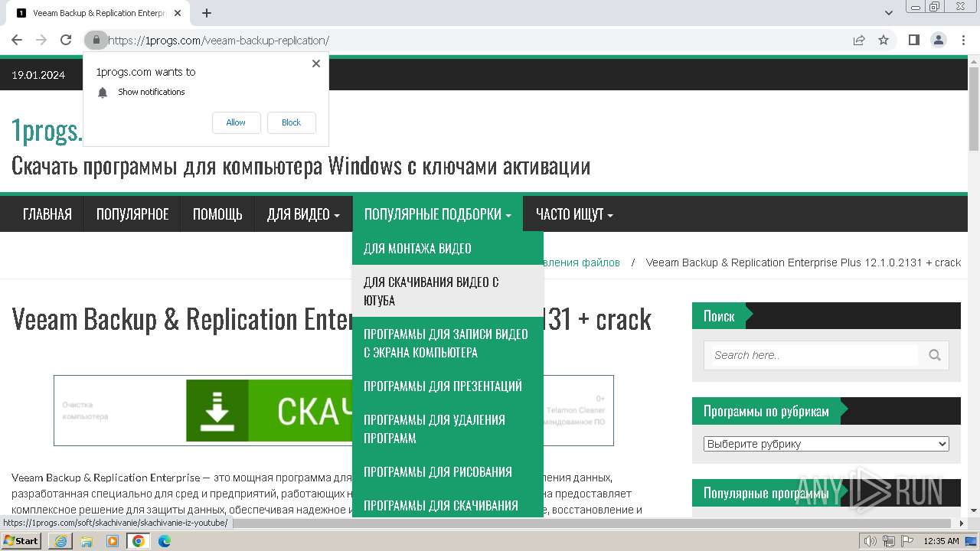Viewport: 980px width, 551px height.
Task: Click the 1progs site logo link
Action: [47, 131]
